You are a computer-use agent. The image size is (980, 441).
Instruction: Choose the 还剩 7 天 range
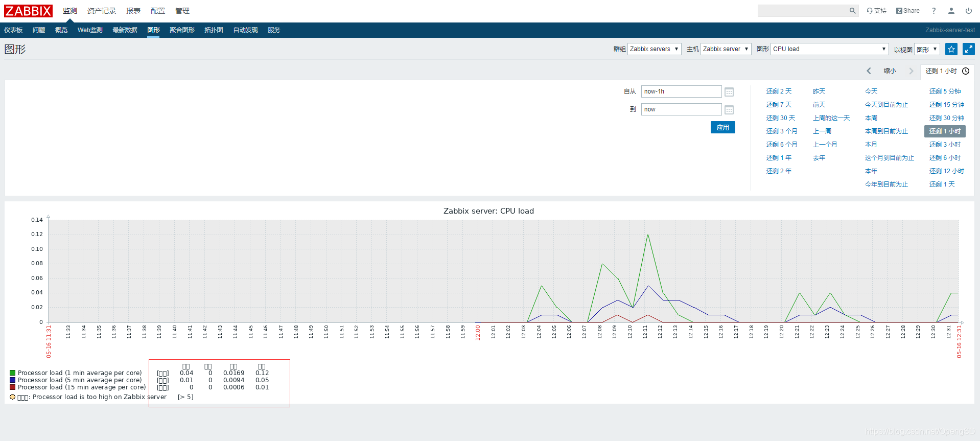tap(779, 105)
